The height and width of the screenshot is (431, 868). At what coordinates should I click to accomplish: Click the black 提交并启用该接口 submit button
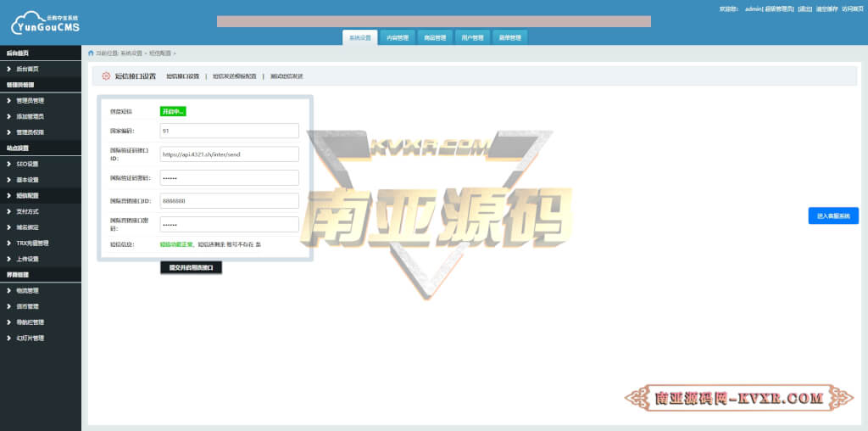[x=191, y=267]
